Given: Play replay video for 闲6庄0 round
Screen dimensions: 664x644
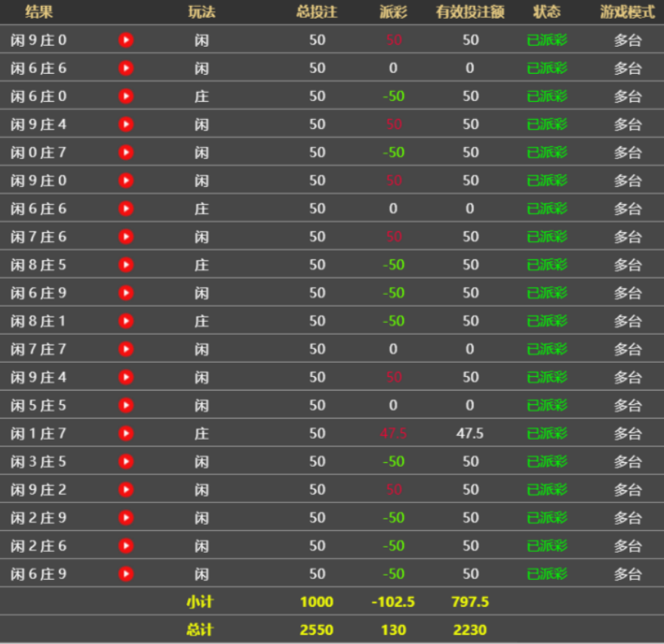Looking at the screenshot, I should (126, 97).
